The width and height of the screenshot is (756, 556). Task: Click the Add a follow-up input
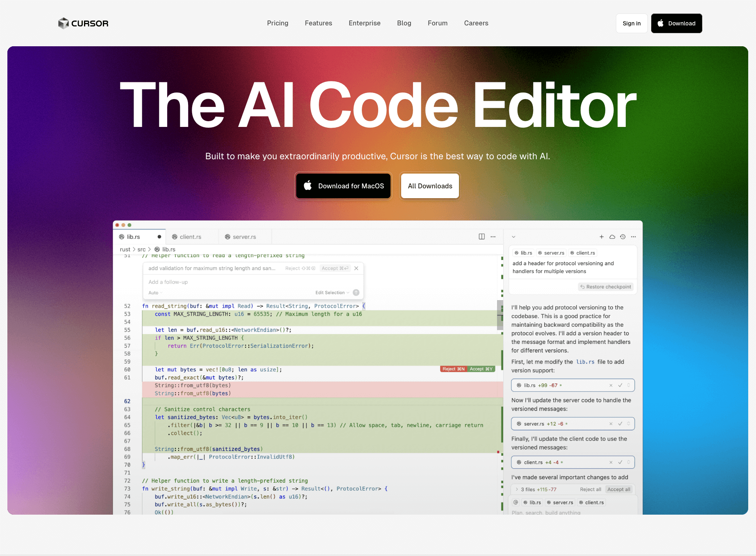pyautogui.click(x=253, y=282)
